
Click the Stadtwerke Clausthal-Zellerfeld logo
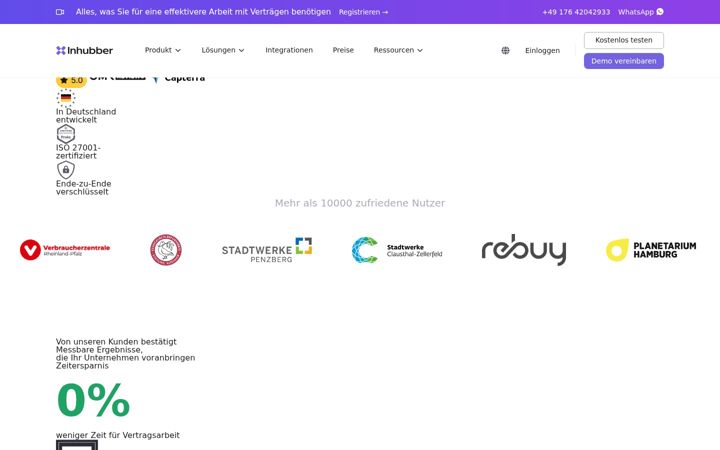pos(397,250)
